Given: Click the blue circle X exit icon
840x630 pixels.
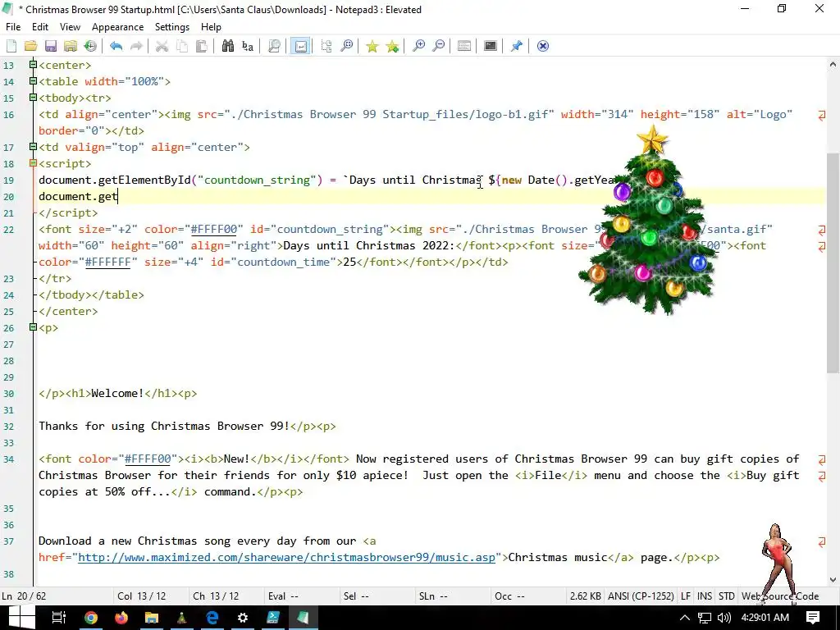Looking at the screenshot, I should tap(543, 46).
